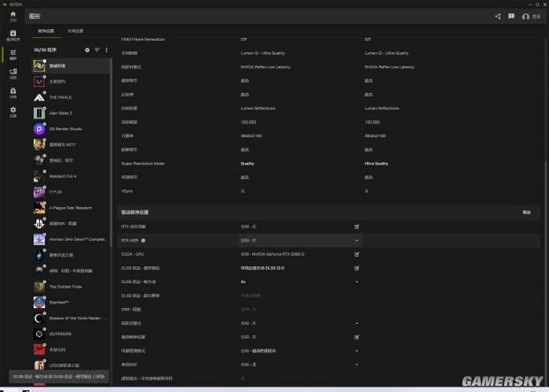
Task: Open the feedback speech-bubble icon in the header
Action: (511, 17)
